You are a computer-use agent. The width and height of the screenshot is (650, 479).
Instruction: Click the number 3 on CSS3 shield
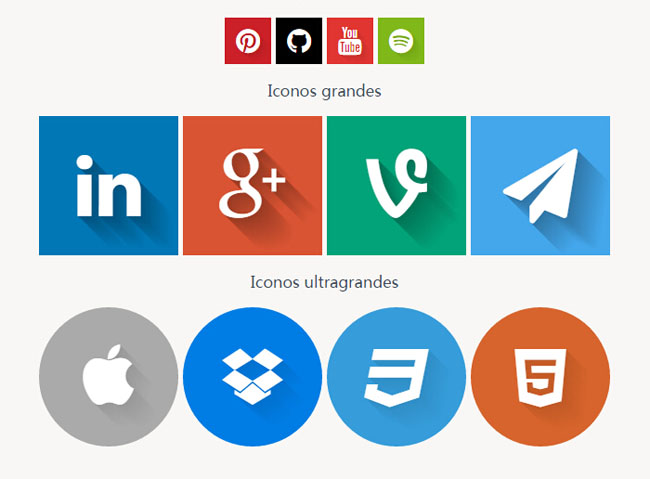click(396, 378)
